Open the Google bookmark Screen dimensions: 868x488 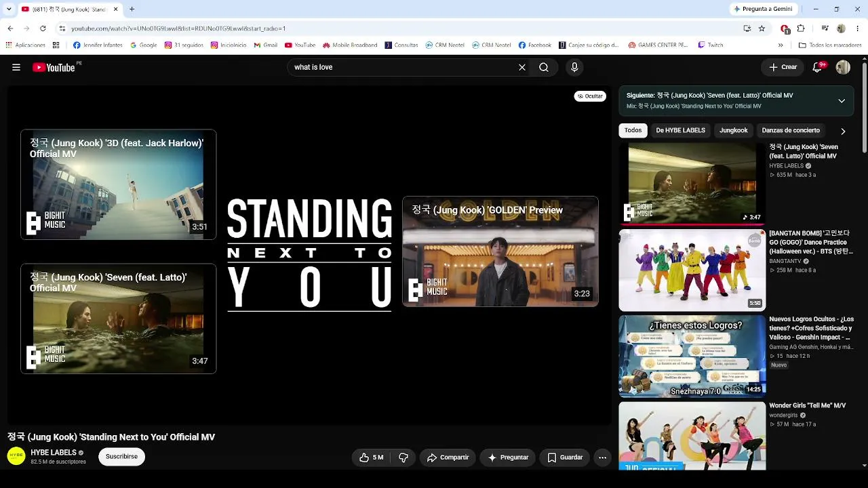click(143, 45)
